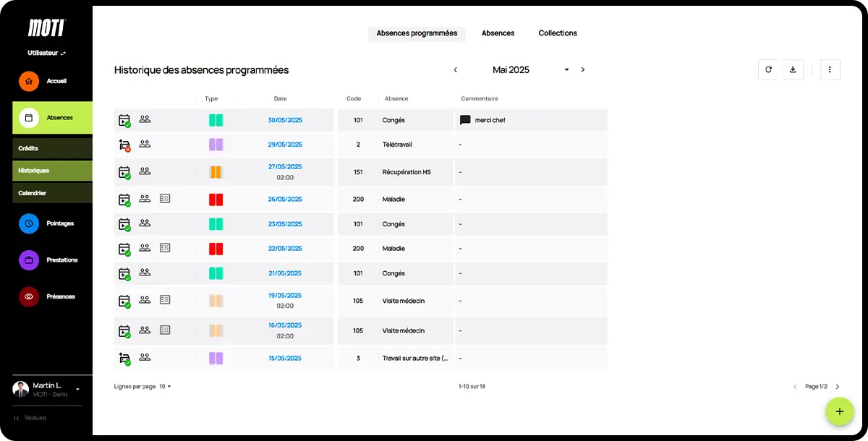Open the Collections tab
This screenshot has width=868, height=441.
[x=557, y=33]
